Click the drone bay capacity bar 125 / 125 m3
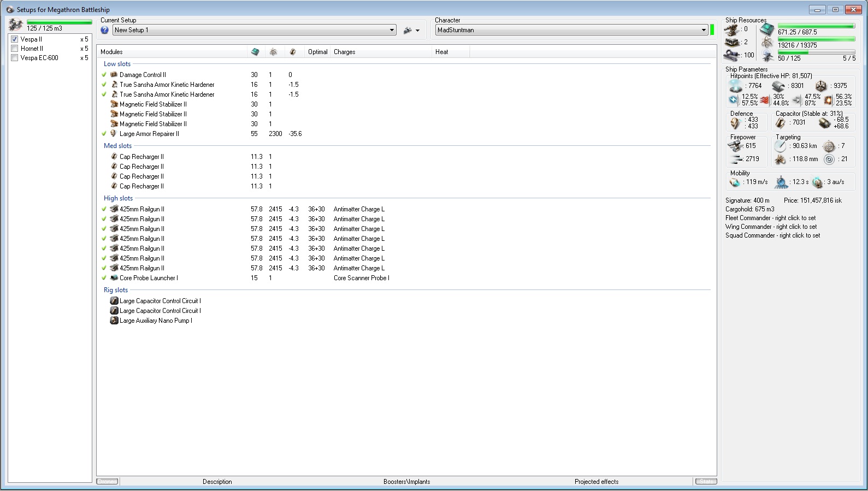The width and height of the screenshot is (868, 491). 60,22
